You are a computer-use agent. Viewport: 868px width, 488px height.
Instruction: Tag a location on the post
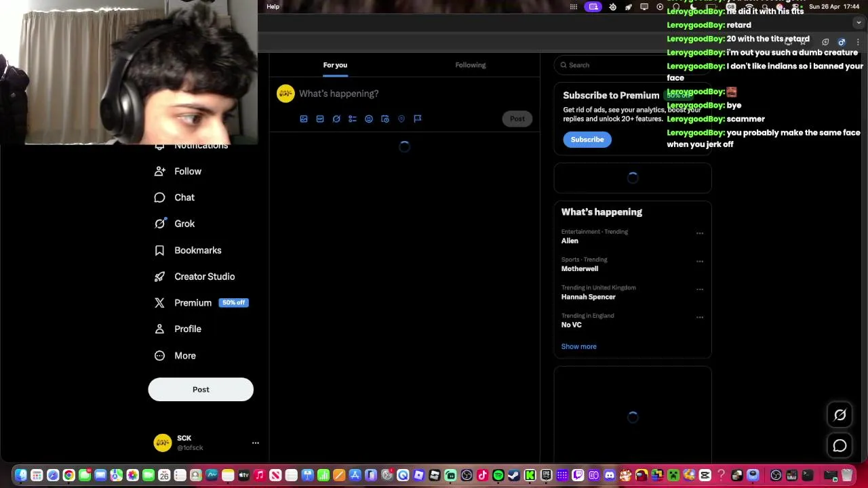[x=401, y=119]
